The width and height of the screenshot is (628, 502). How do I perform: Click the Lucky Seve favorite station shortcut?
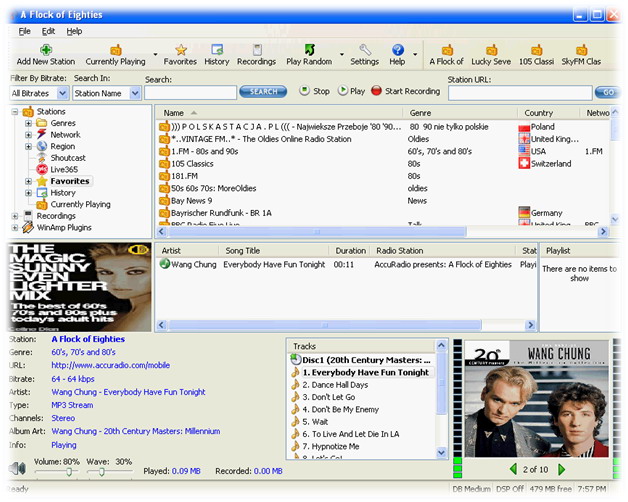[491, 50]
